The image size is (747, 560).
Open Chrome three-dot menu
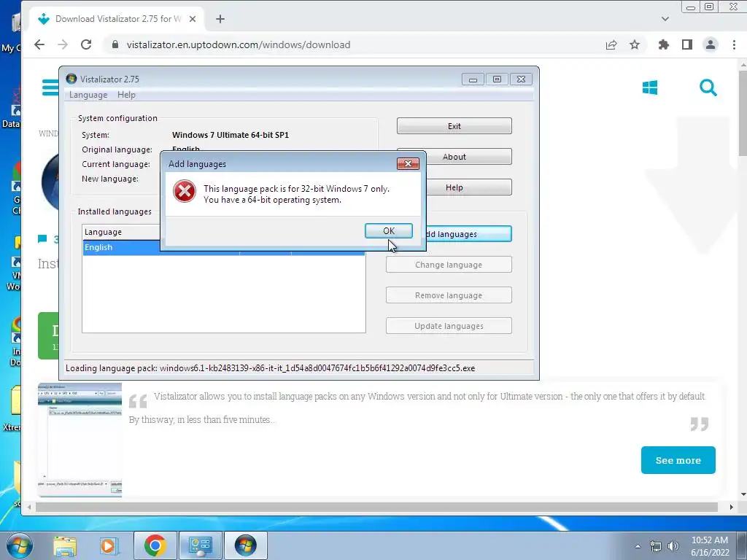(x=734, y=44)
